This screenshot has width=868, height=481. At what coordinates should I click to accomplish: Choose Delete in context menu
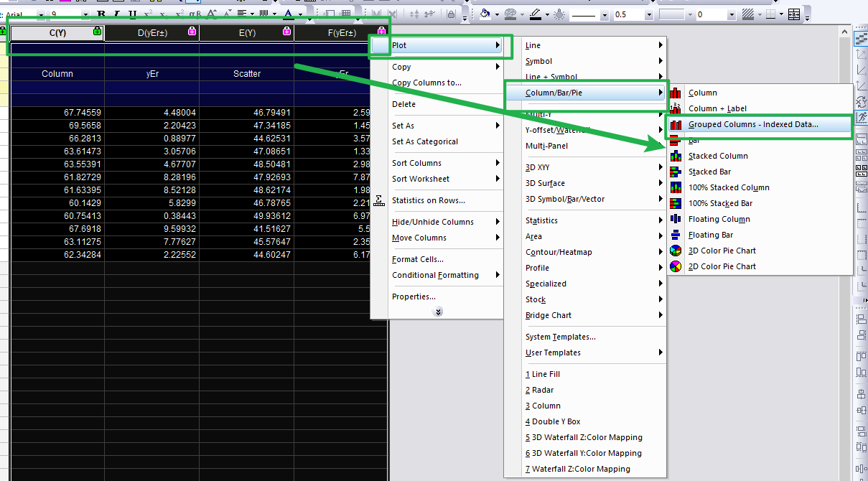coord(437,104)
